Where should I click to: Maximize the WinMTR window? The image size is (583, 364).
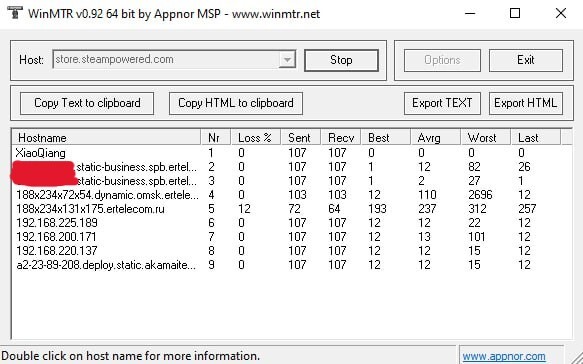coord(515,13)
